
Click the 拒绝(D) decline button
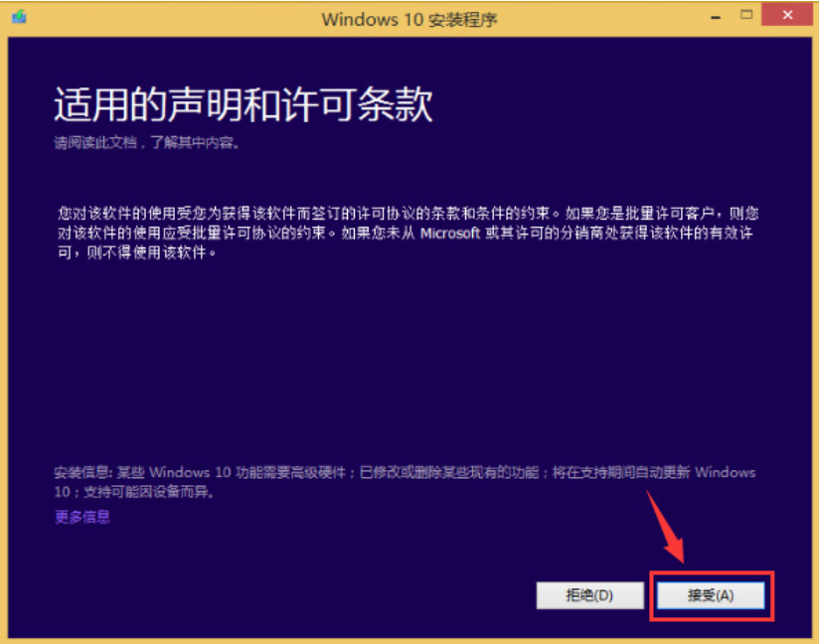tap(589, 595)
